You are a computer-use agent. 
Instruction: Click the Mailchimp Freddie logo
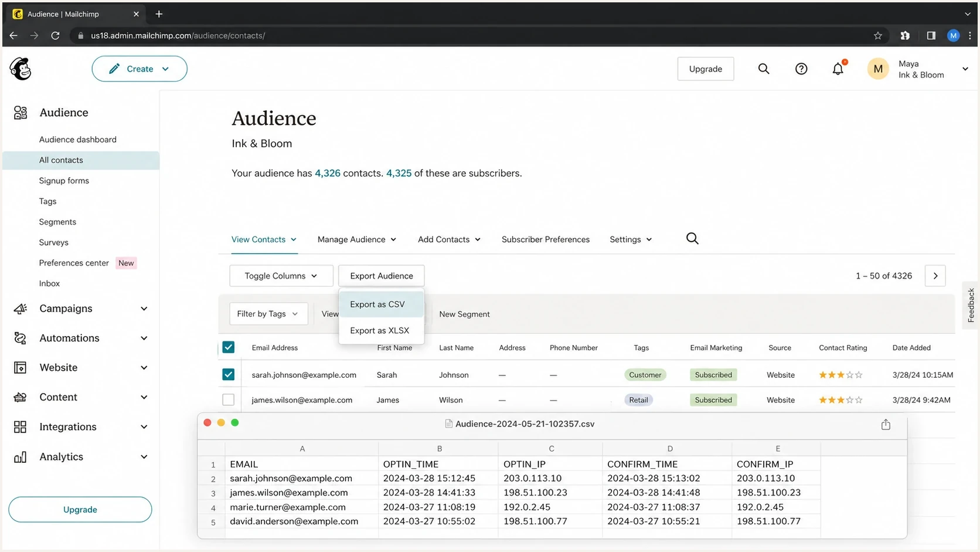[21, 69]
